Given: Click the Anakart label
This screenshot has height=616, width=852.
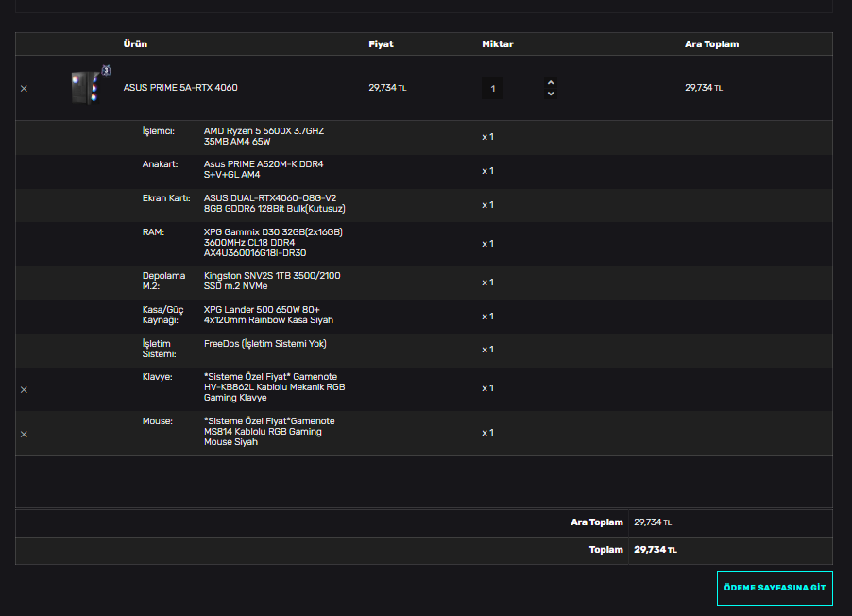Looking at the screenshot, I should pos(161,164).
